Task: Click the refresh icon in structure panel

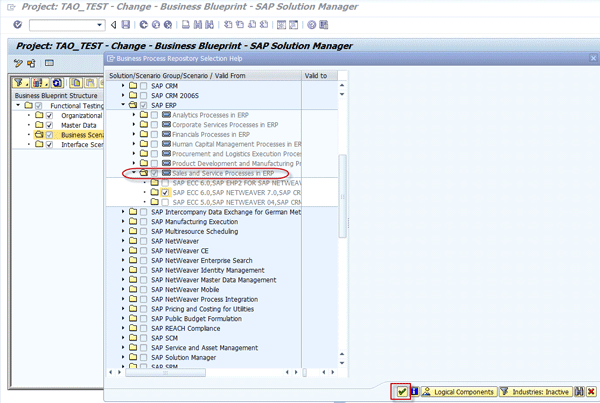Action: [x=57, y=83]
